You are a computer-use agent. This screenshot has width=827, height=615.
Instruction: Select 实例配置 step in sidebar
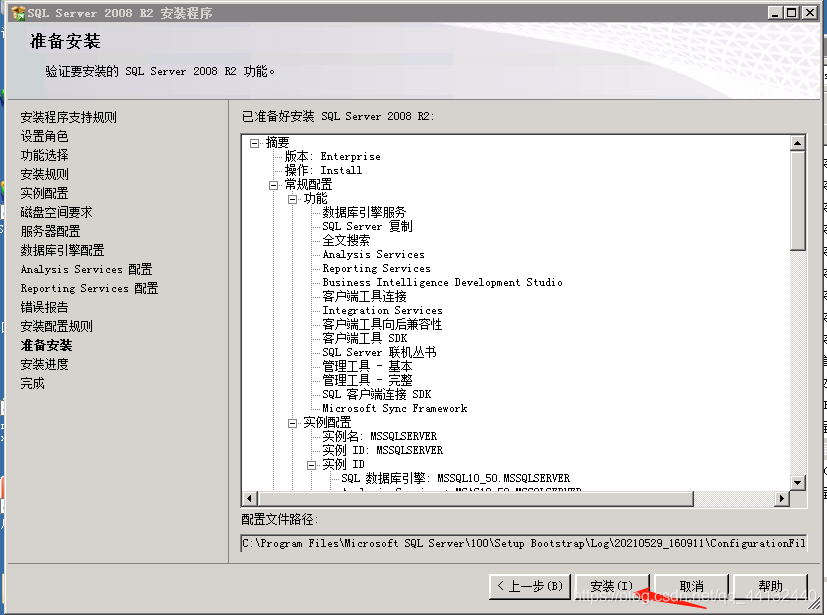point(44,193)
